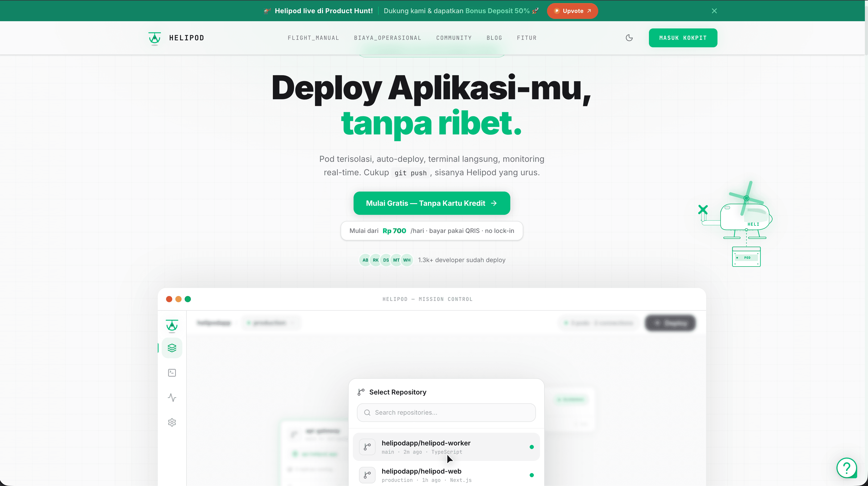Click the green status dot for helipod-worker
This screenshot has height=486, width=868.
(x=532, y=447)
